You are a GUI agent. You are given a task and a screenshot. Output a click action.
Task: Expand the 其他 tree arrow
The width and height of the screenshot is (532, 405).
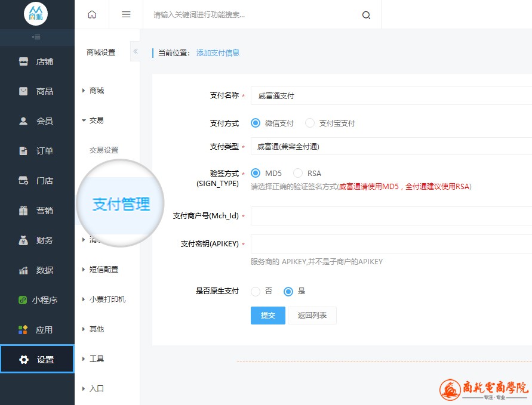(84, 329)
